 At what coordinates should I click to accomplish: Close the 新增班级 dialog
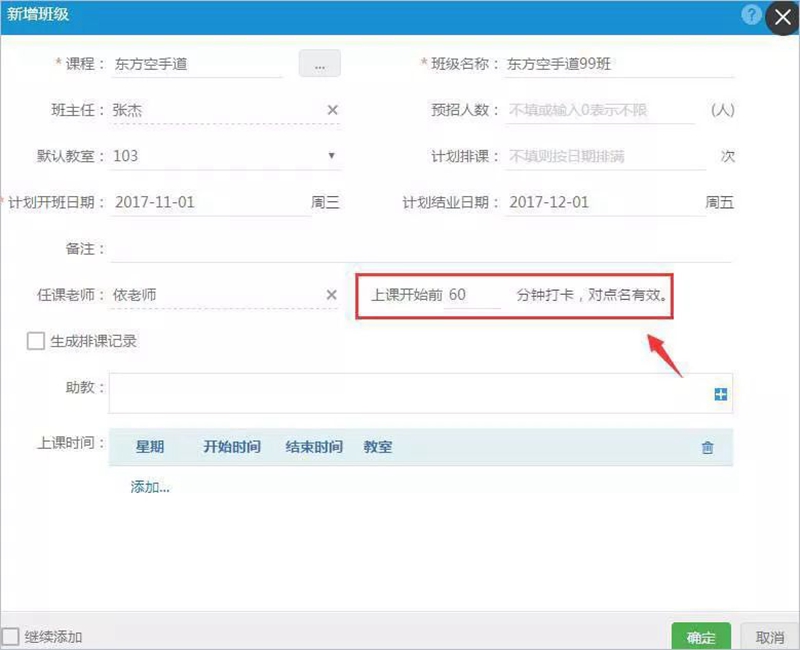pyautogui.click(x=781, y=17)
